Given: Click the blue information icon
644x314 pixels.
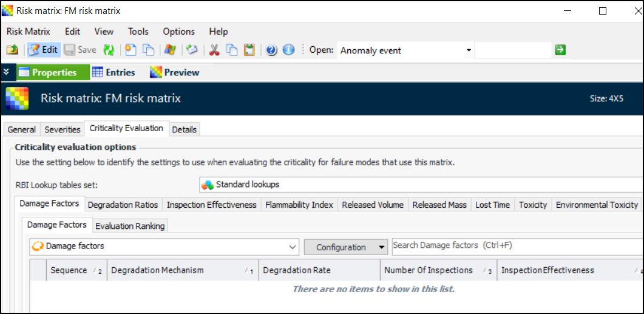Looking at the screenshot, I should click(289, 50).
